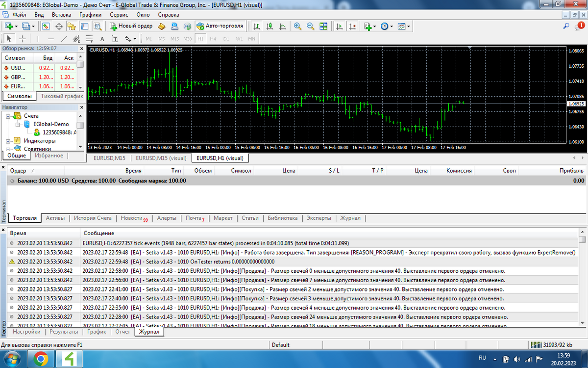Expand the Индикаторы tree node
This screenshot has height=368, width=588.
(8, 141)
